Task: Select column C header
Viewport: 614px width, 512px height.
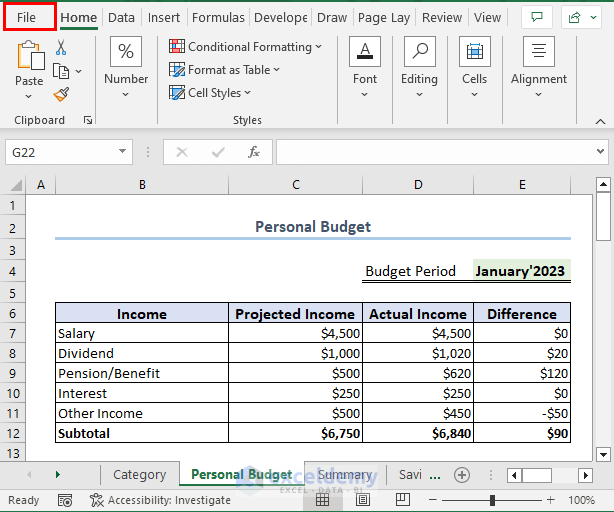Action: (x=296, y=184)
